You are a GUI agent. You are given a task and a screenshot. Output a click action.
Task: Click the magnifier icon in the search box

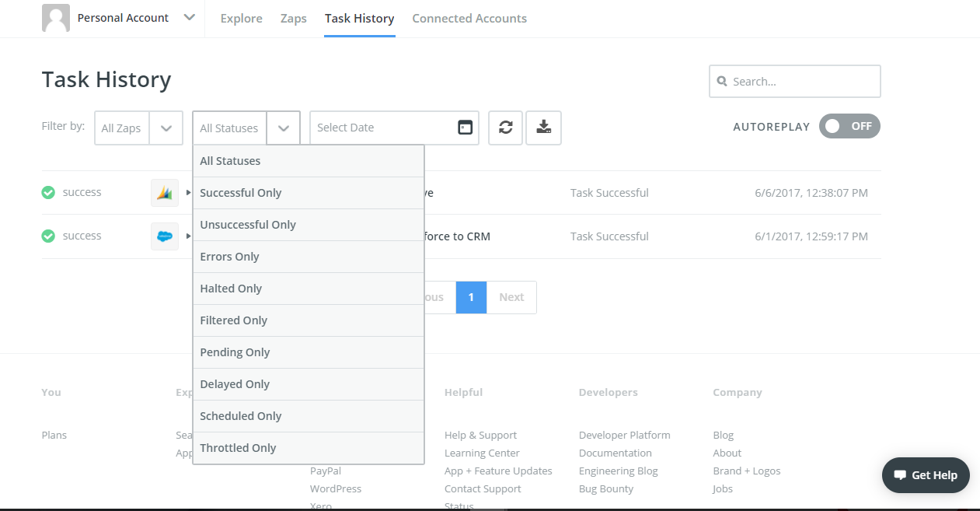(722, 81)
